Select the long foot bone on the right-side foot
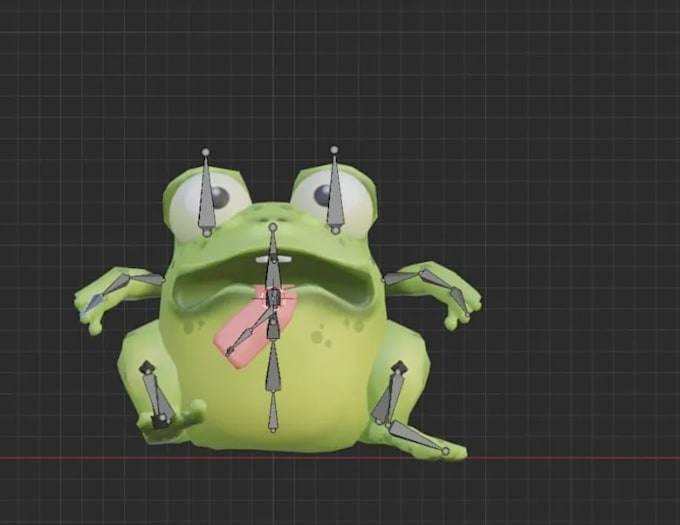Image resolution: width=680 pixels, height=525 pixels. click(x=416, y=436)
